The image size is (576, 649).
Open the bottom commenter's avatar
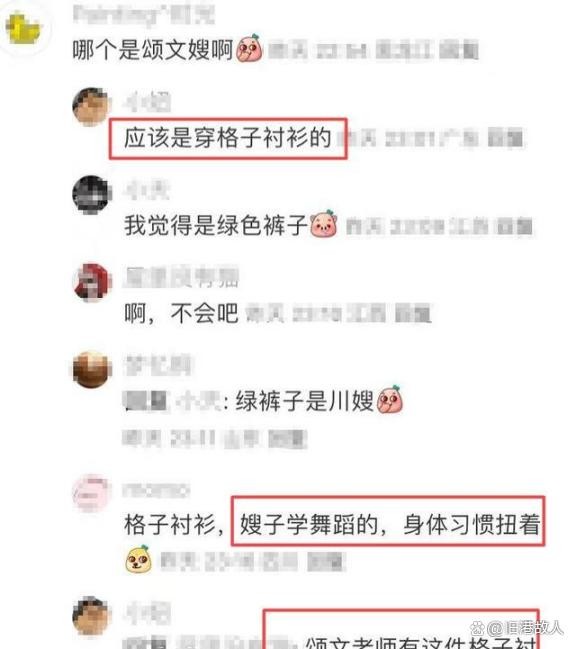[x=92, y=615]
